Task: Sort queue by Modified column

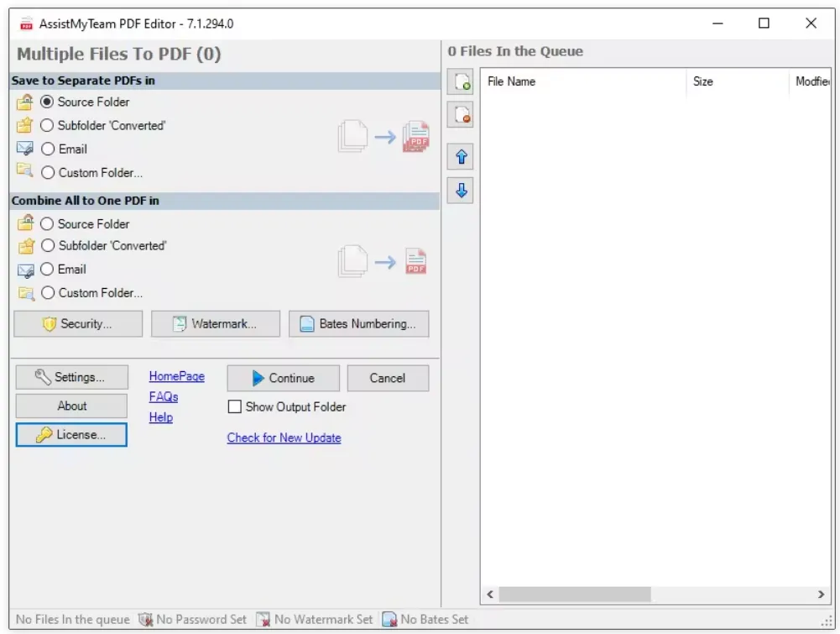Action: click(x=810, y=81)
